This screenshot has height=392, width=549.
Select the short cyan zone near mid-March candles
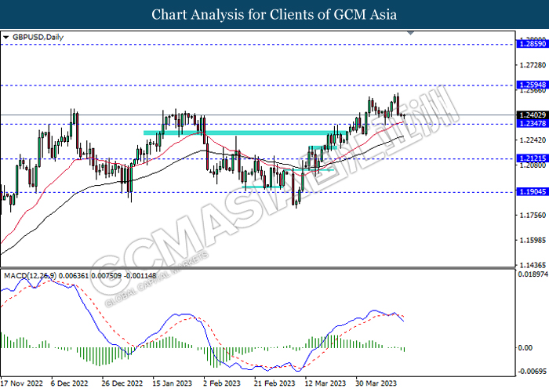[x=323, y=147]
